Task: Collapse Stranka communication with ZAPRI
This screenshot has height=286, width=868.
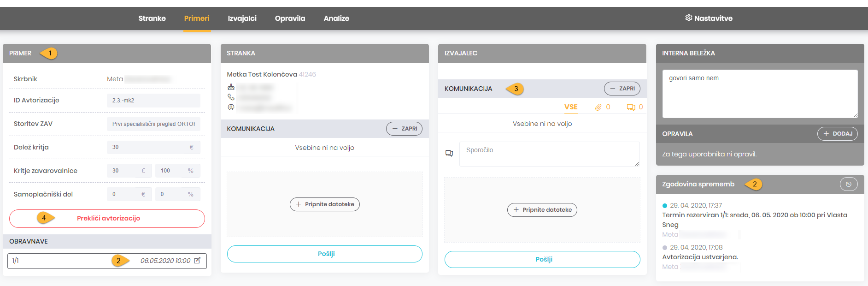Action: point(404,129)
